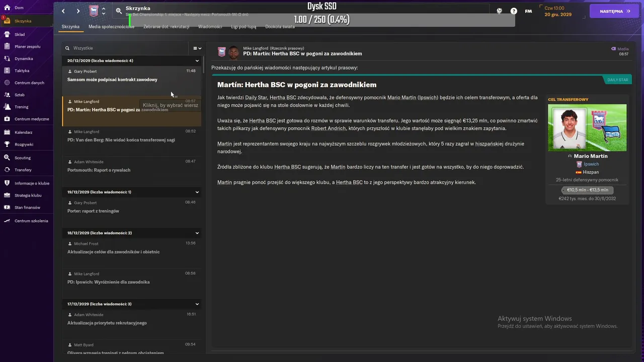
Task: Open the Dookoła świata tab
Action: click(280, 27)
